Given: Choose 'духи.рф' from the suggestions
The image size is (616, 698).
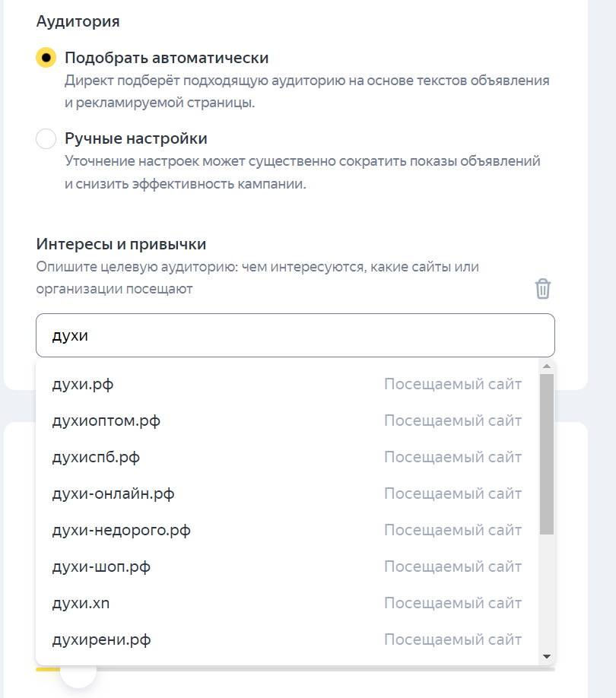Looking at the screenshot, I should pos(83,385).
